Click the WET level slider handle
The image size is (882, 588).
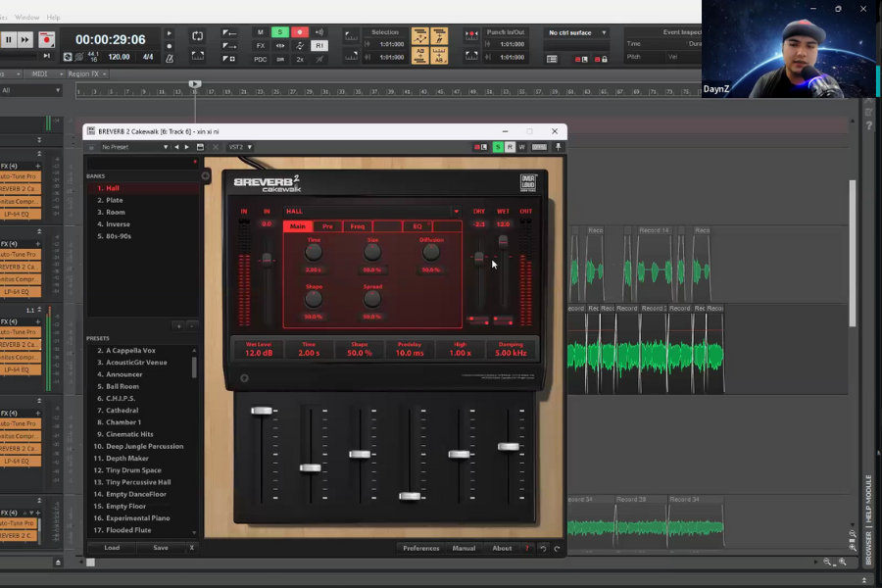click(x=503, y=241)
